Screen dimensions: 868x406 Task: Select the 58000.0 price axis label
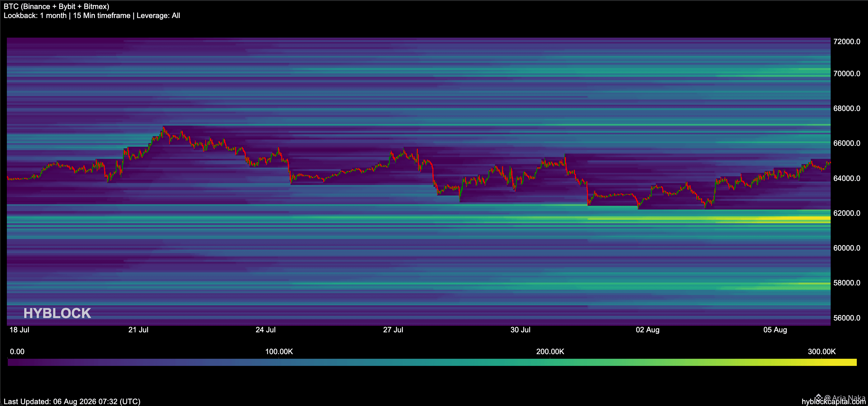(847, 283)
